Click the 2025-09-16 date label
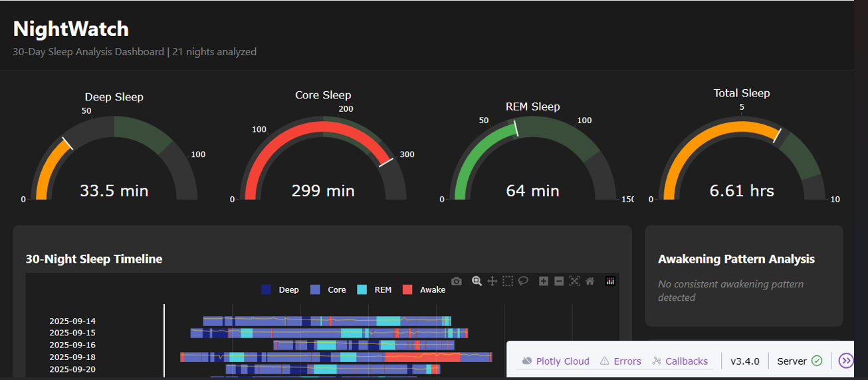The height and width of the screenshot is (380, 868). point(72,345)
